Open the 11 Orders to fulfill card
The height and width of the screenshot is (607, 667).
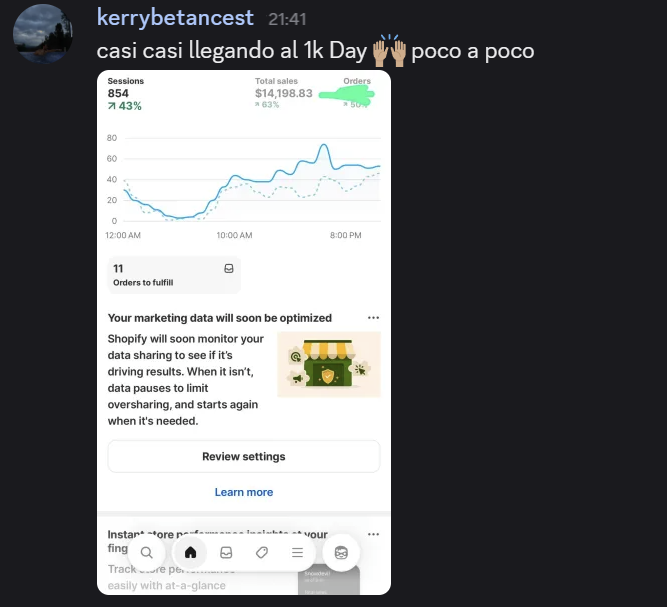point(174,275)
